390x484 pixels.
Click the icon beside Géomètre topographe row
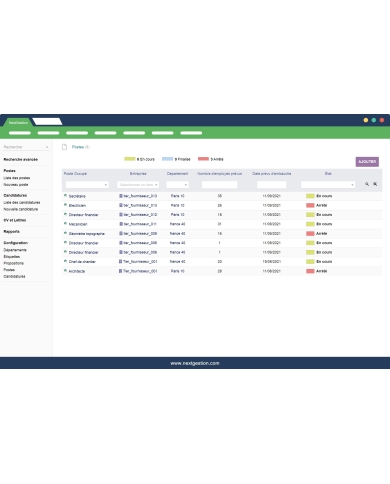tap(65, 233)
